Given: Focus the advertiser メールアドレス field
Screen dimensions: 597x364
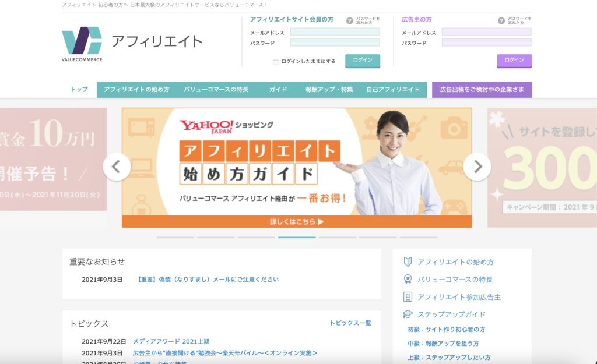Looking at the screenshot, I should (x=486, y=32).
